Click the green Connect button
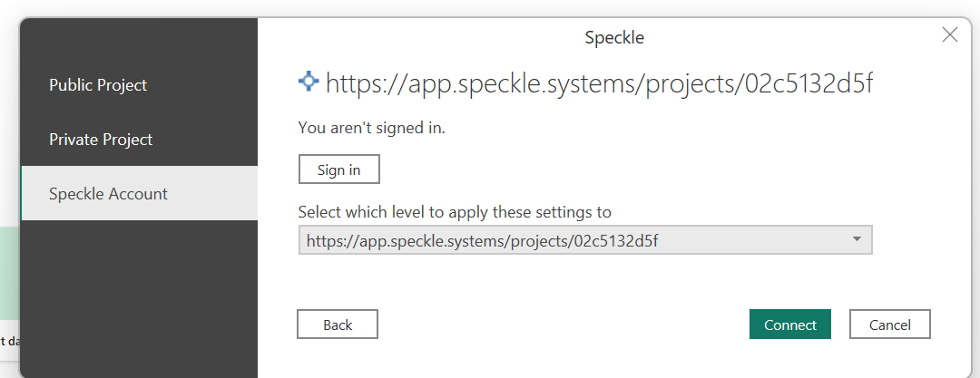This screenshot has width=980, height=378. (790, 325)
